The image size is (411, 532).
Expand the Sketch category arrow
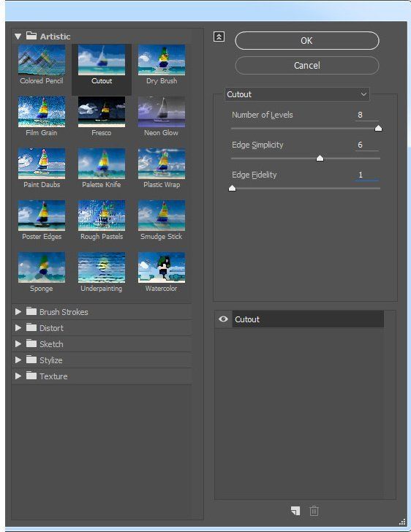click(18, 343)
